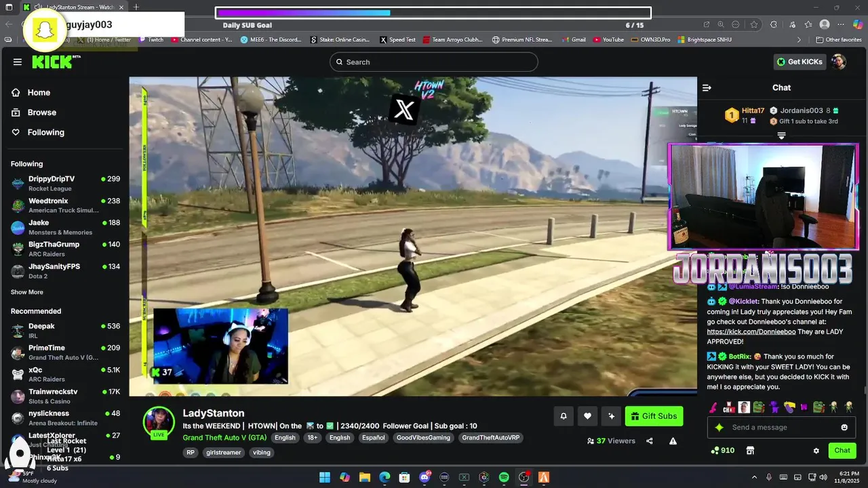
Task: Open Jaeke channel
Action: [65, 227]
